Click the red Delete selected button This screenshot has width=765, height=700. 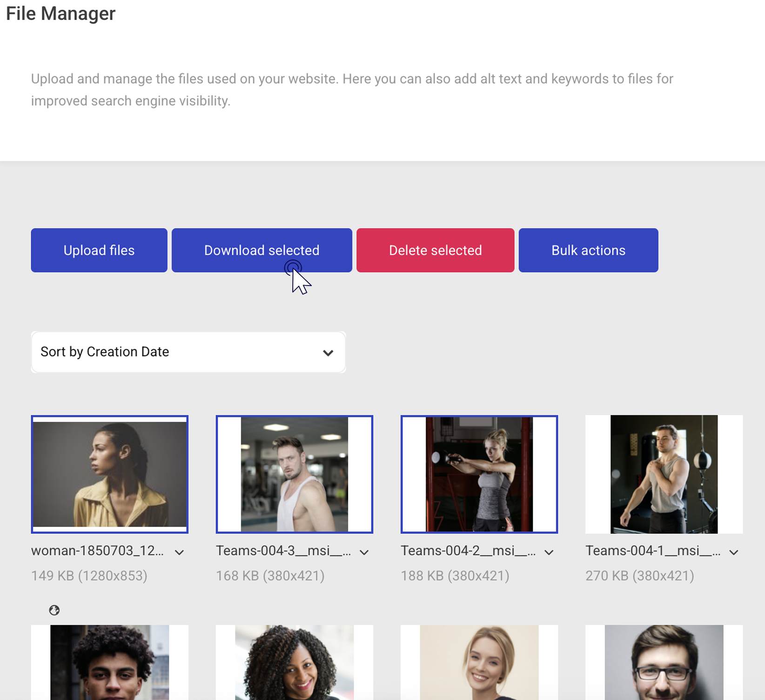[x=435, y=250]
